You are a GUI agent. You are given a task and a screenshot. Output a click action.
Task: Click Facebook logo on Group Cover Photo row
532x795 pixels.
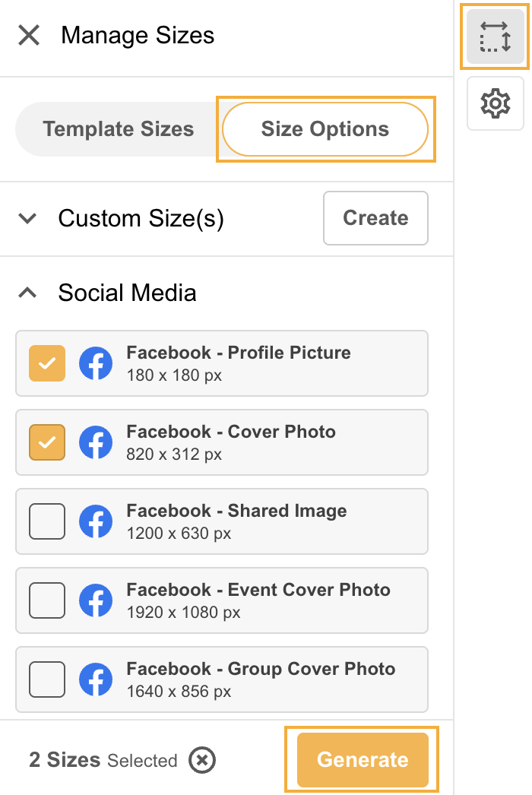(96, 679)
